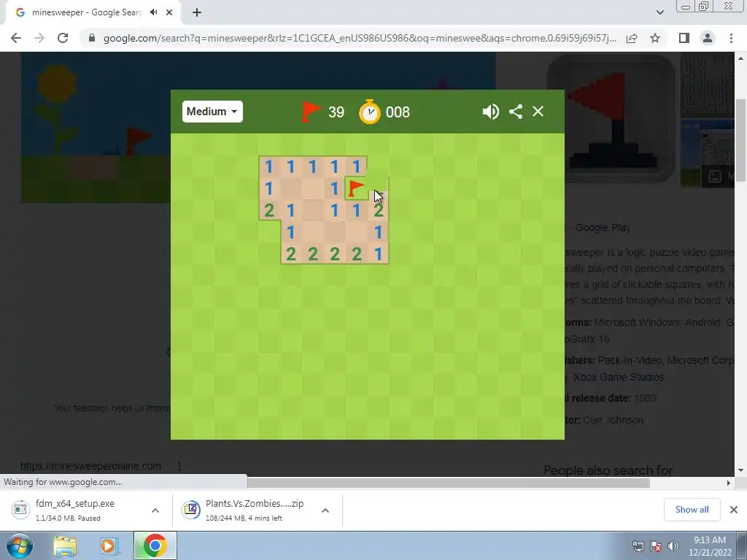Remove the flag on the board
This screenshot has width=747, height=560.
point(356,189)
